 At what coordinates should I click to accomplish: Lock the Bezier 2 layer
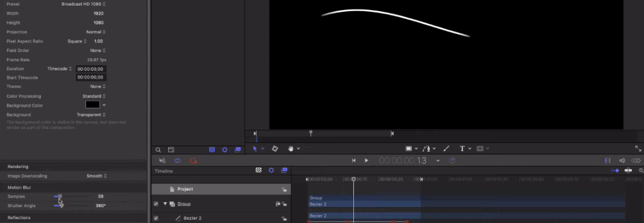coord(284,219)
